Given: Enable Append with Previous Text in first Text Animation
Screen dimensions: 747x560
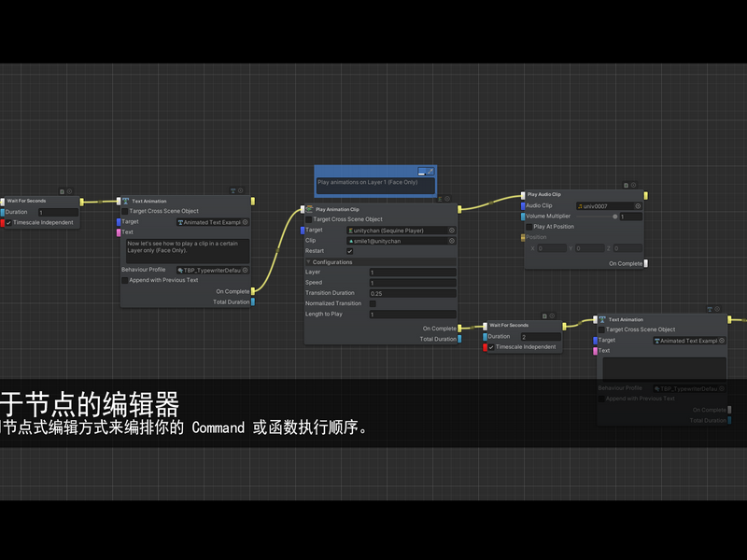Looking at the screenshot, I should click(125, 280).
